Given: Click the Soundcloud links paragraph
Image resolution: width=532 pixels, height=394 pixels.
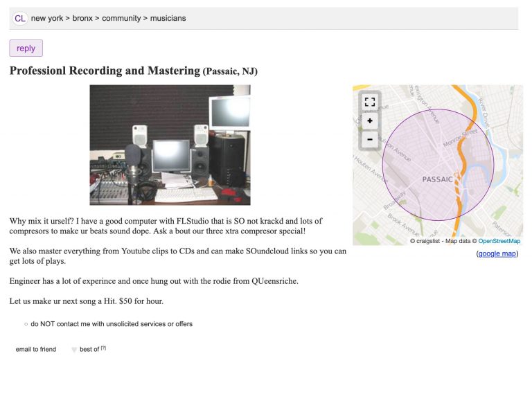Looking at the screenshot, I should coord(178,256).
